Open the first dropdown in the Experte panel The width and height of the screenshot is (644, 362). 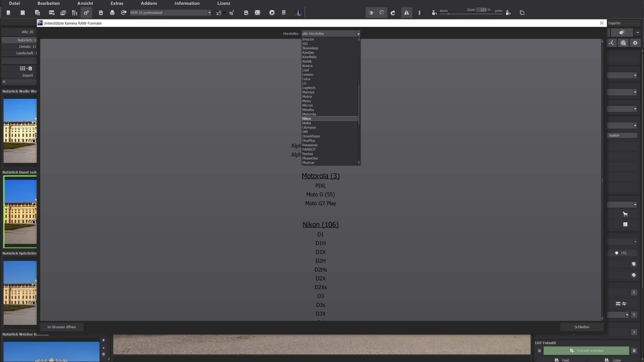(x=622, y=75)
